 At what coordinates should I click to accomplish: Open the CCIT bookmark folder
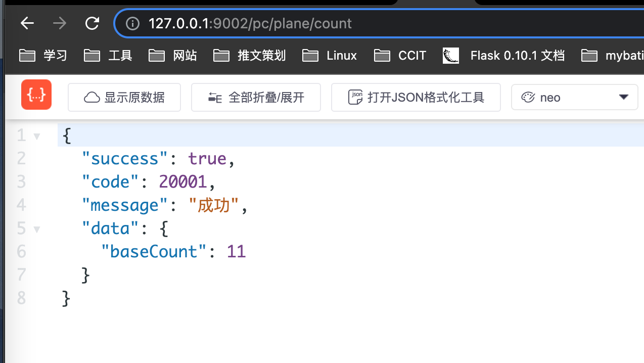tap(400, 56)
